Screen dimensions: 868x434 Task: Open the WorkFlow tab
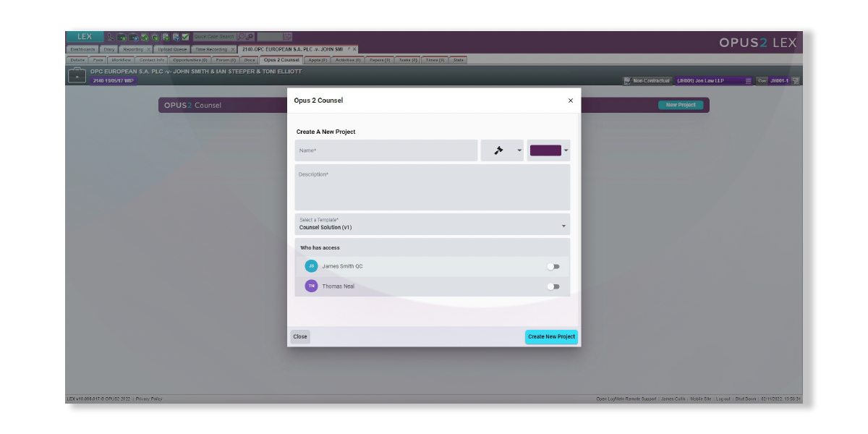(x=120, y=60)
